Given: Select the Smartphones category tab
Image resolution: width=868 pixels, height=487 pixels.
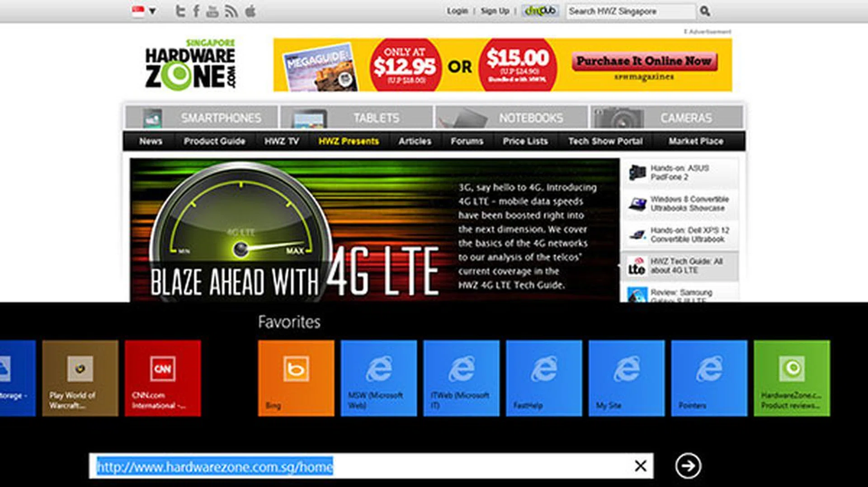Looking at the screenshot, I should [202, 118].
